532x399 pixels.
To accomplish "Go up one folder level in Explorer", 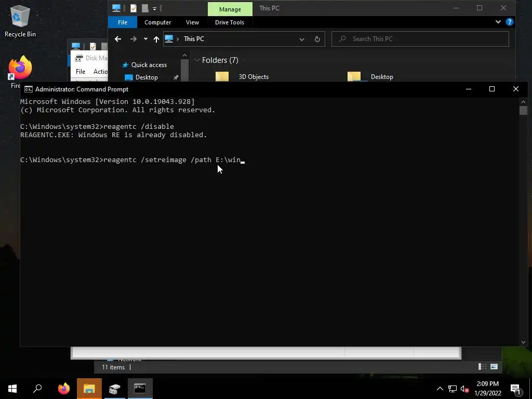I will [x=156, y=39].
